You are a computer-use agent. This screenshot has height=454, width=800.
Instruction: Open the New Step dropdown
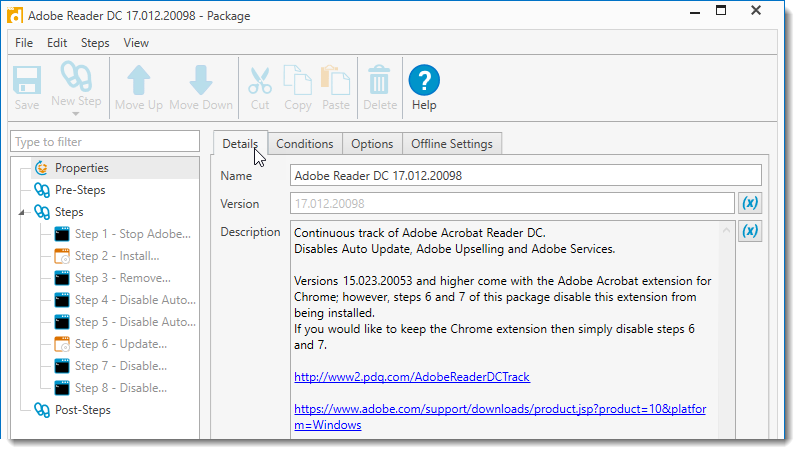click(76, 87)
